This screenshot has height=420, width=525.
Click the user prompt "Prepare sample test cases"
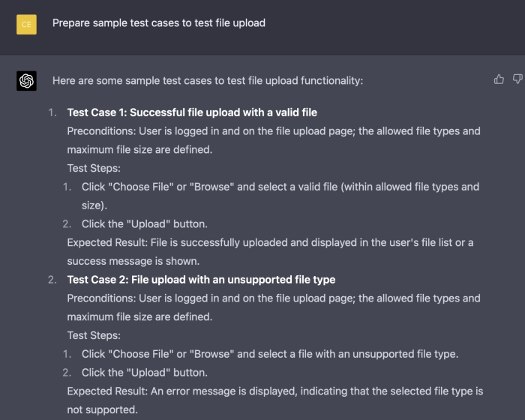tap(158, 23)
